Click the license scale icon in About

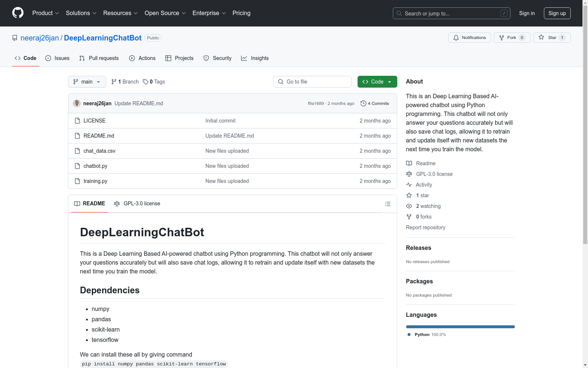tap(409, 174)
